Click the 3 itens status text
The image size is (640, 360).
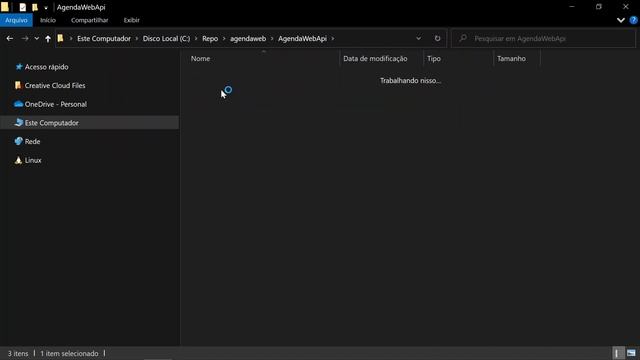(18, 353)
